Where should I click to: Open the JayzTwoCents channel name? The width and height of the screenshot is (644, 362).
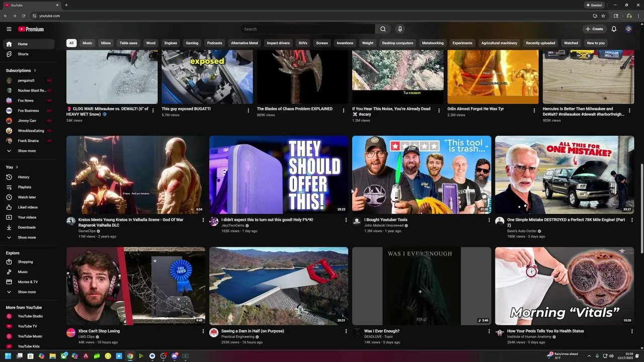232,225
